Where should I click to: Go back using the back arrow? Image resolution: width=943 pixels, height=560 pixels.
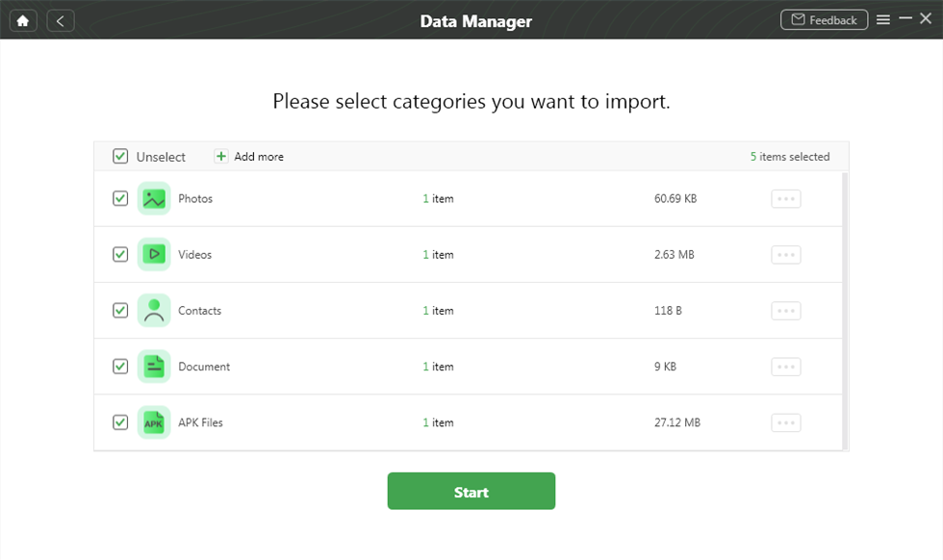pos(61,20)
